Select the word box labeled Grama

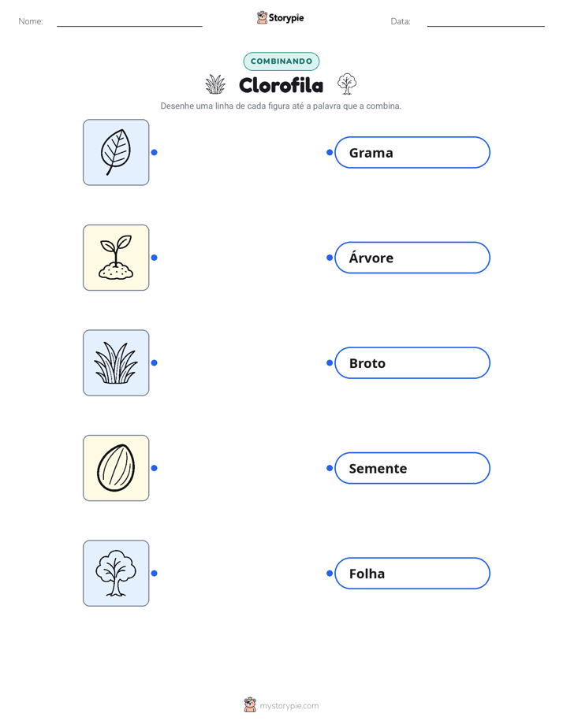click(x=412, y=152)
